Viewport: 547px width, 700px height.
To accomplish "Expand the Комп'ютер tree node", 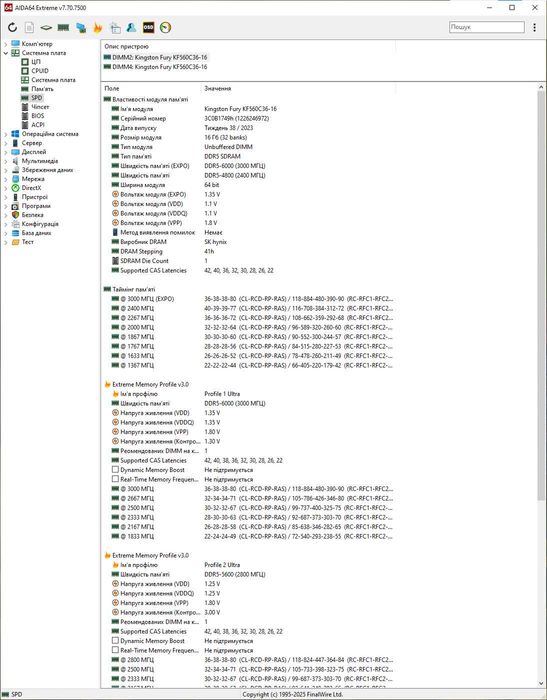I will [x=6, y=44].
